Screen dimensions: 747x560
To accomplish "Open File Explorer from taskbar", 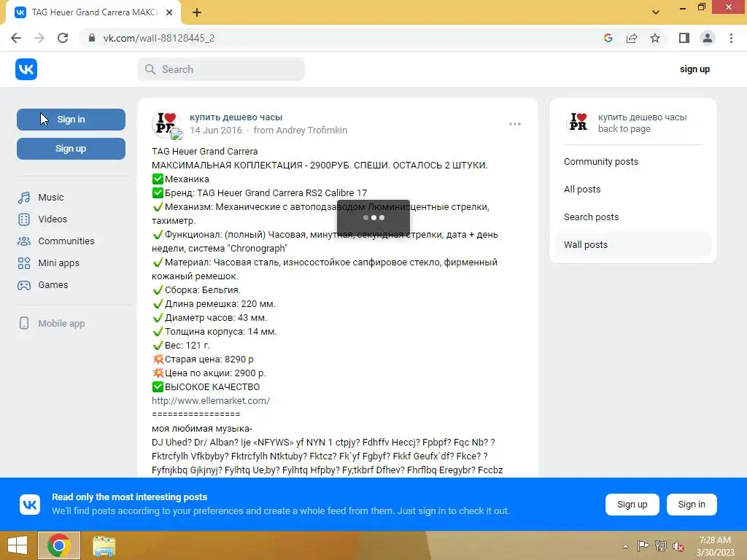I will (x=104, y=546).
